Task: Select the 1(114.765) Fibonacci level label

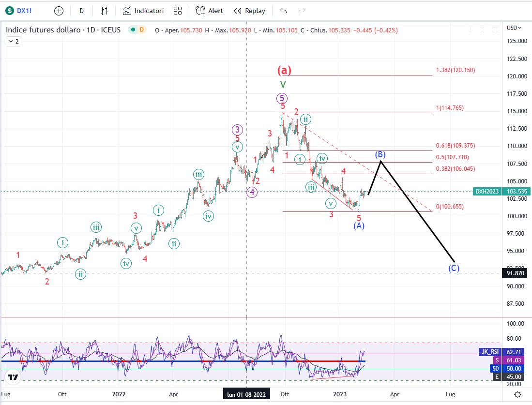Action: 450,108
